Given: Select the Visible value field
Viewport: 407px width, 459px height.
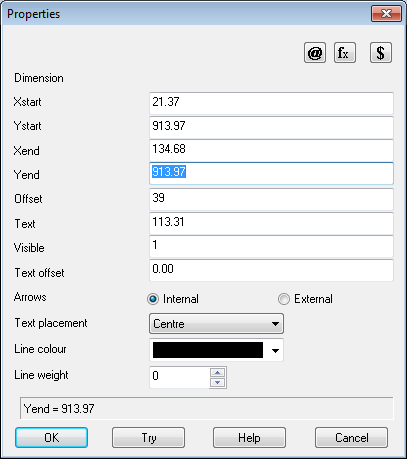Looking at the screenshot, I should click(x=271, y=246).
